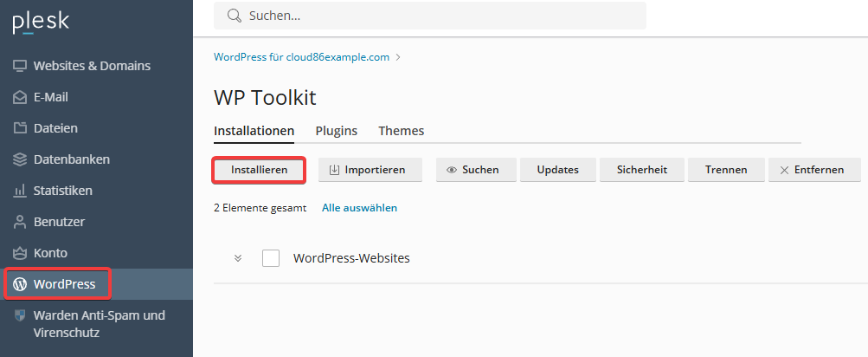Click breadcrumb chevron after cloud86example.com
This screenshot has height=357, width=868.
tap(398, 57)
